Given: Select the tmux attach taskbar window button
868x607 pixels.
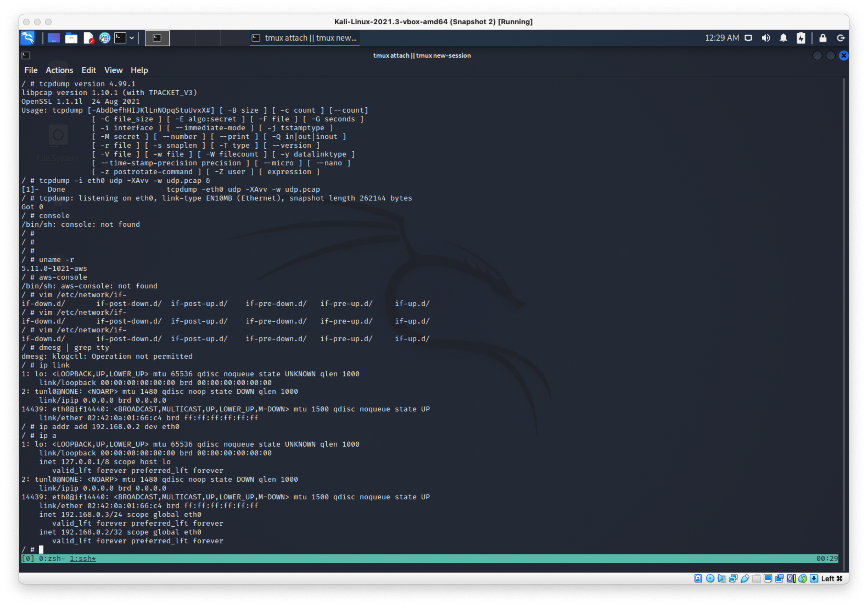Looking at the screenshot, I should (x=305, y=38).
